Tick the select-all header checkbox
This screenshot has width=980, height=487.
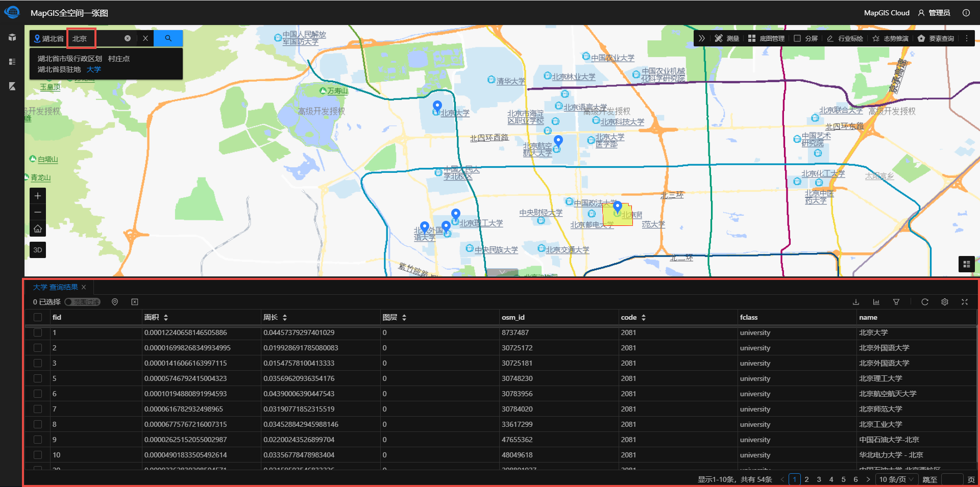(x=38, y=317)
